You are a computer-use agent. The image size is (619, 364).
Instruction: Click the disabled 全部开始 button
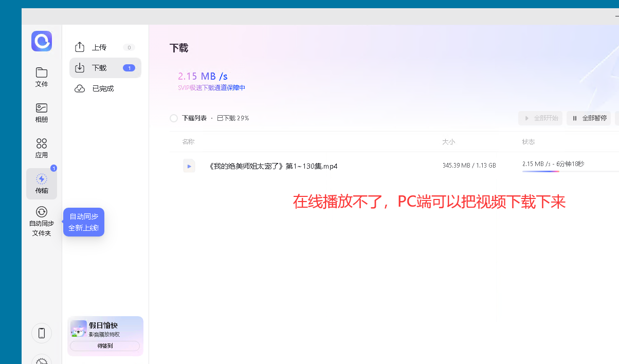click(540, 118)
